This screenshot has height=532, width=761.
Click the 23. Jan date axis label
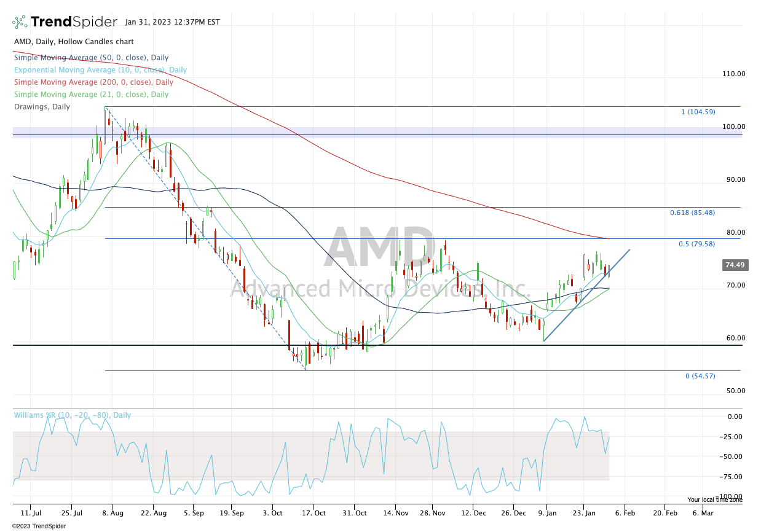tap(583, 513)
